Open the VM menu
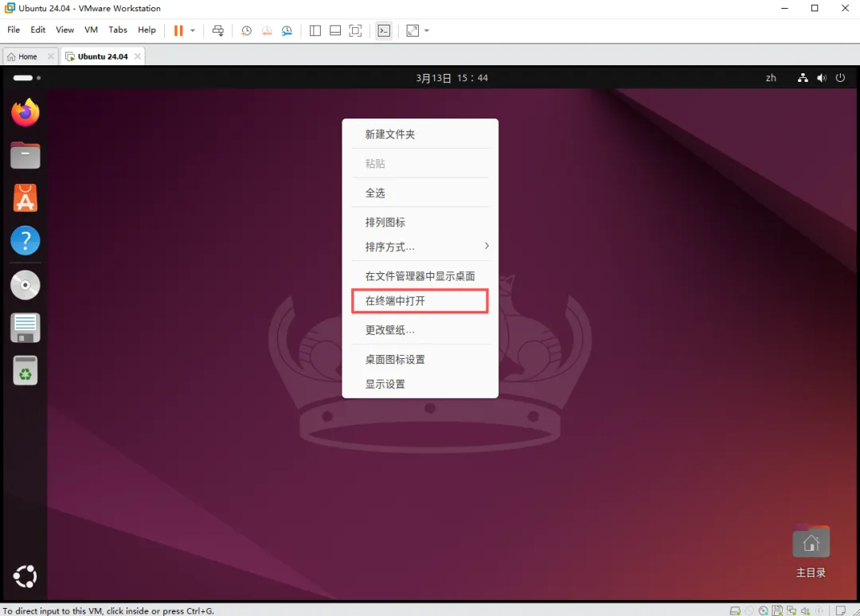 (91, 29)
